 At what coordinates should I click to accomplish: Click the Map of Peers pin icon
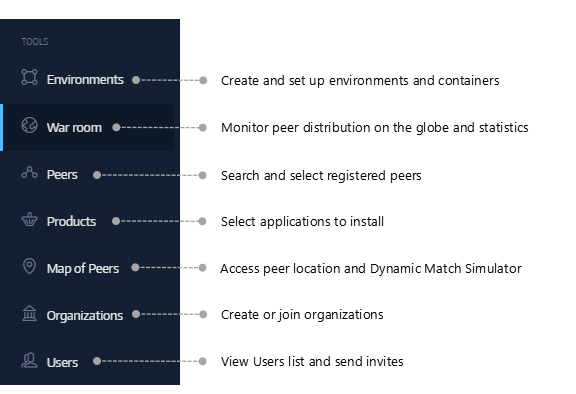29,266
